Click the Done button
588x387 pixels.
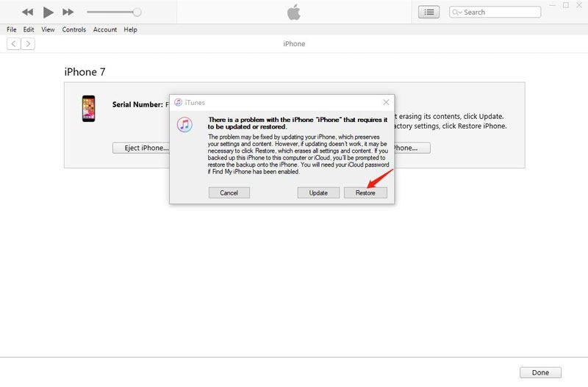[540, 372]
